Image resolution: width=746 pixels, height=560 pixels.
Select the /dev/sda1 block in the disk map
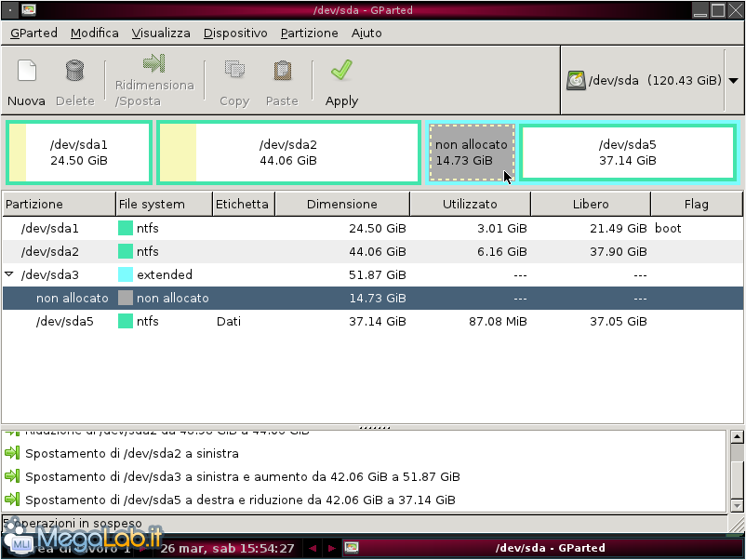click(79, 153)
